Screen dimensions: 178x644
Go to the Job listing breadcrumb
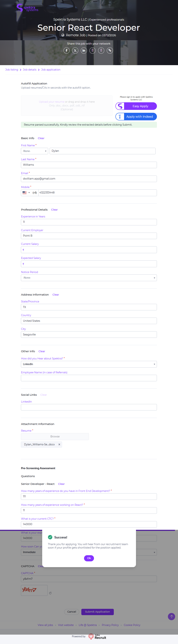[x=12, y=70]
